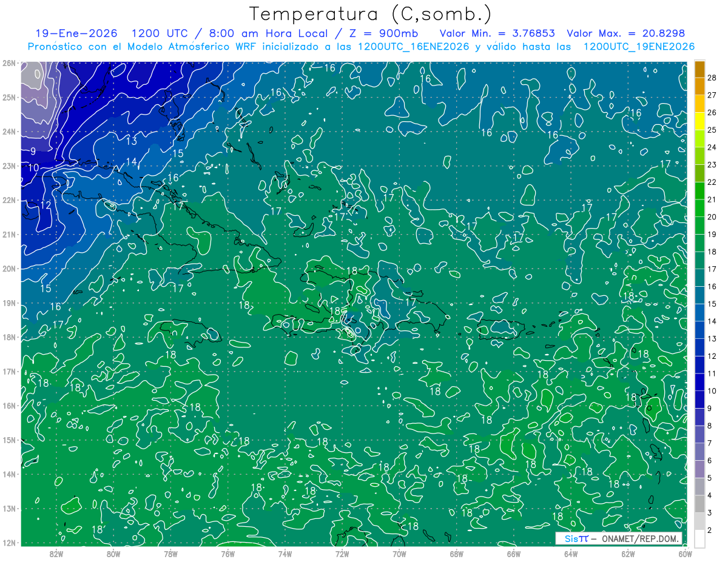Click longitude axis label "78W"
728x562 pixels.
click(170, 554)
